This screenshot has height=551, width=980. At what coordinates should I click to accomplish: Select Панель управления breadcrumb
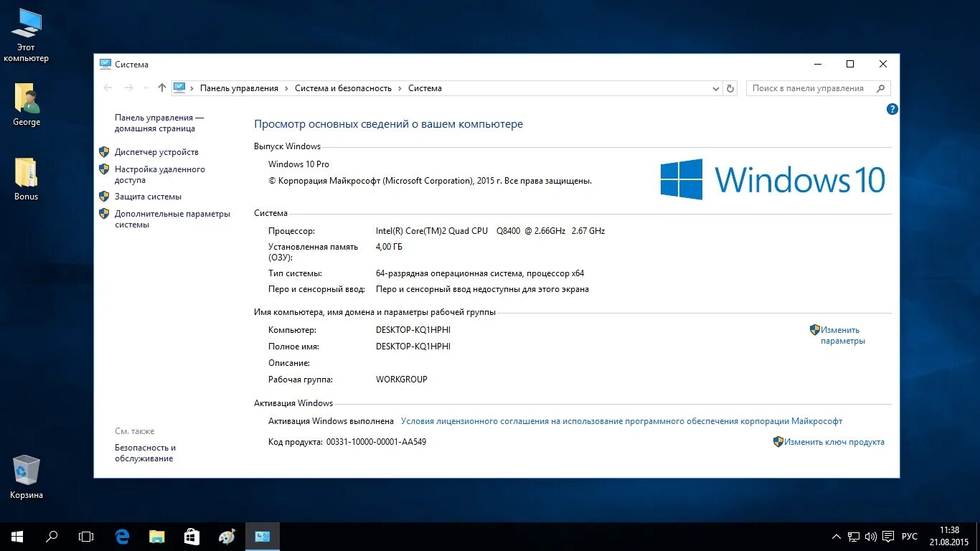pyautogui.click(x=239, y=88)
